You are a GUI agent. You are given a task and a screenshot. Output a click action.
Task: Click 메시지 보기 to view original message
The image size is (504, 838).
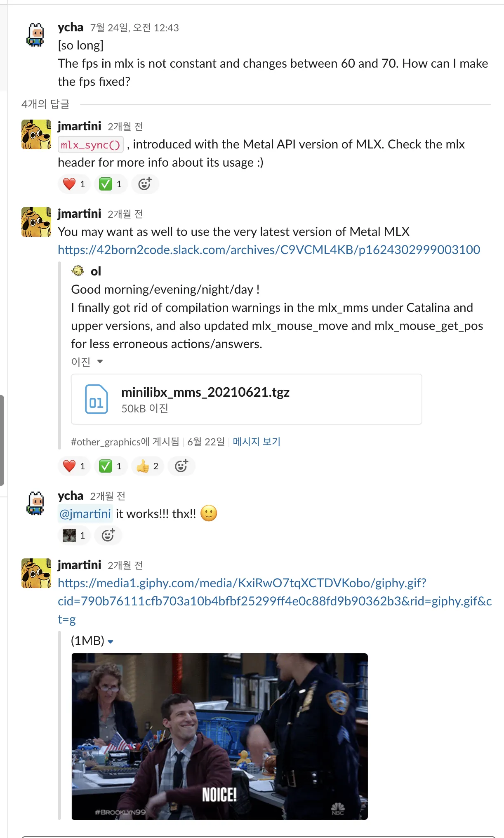(257, 442)
